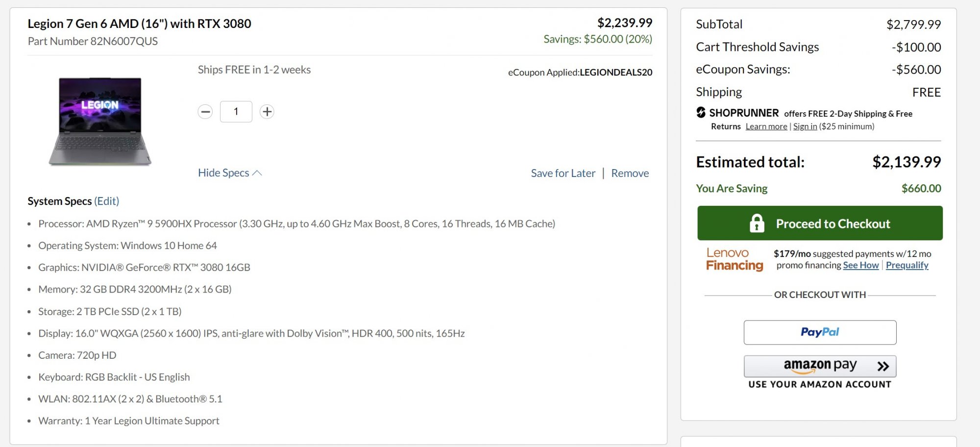Open the financing See How link

[861, 265]
